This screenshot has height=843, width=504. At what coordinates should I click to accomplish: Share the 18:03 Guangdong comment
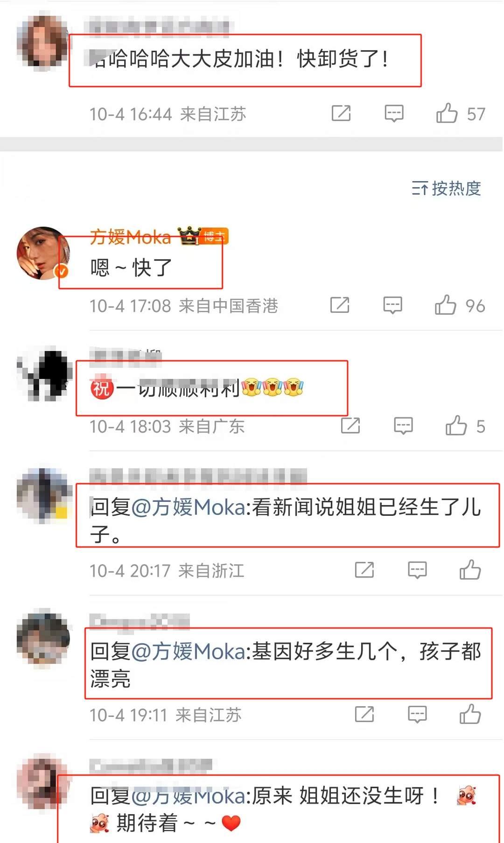tap(350, 425)
